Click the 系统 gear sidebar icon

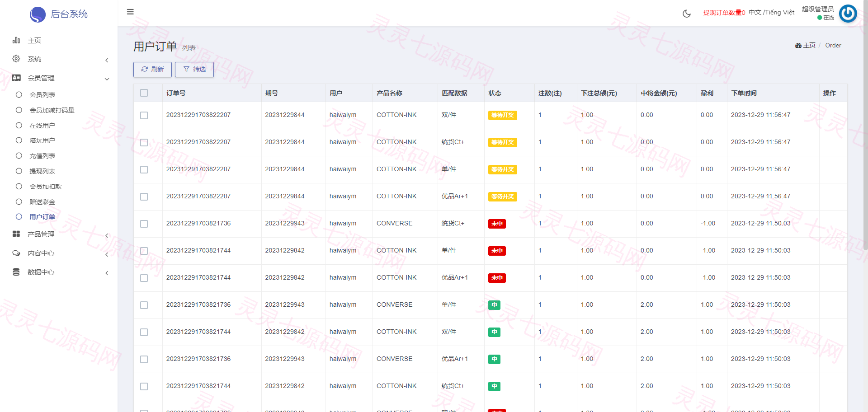click(16, 59)
